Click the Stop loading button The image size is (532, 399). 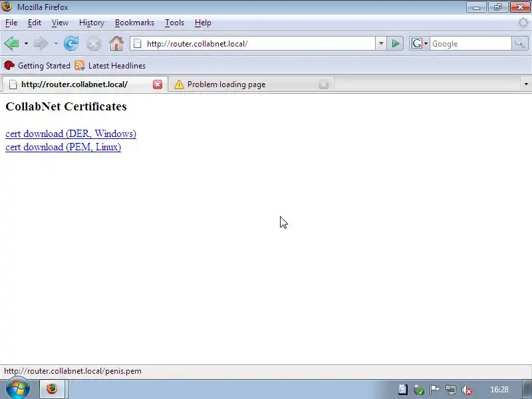click(x=94, y=44)
